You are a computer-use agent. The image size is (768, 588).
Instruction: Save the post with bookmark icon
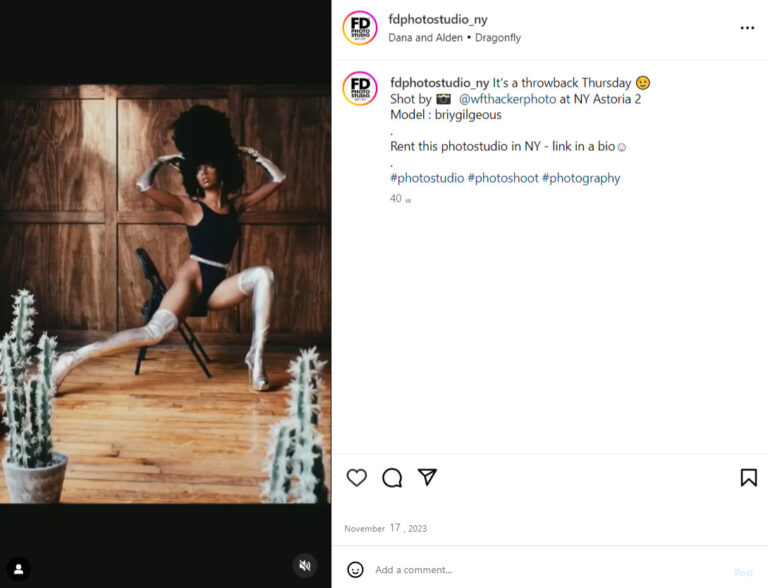pos(748,478)
